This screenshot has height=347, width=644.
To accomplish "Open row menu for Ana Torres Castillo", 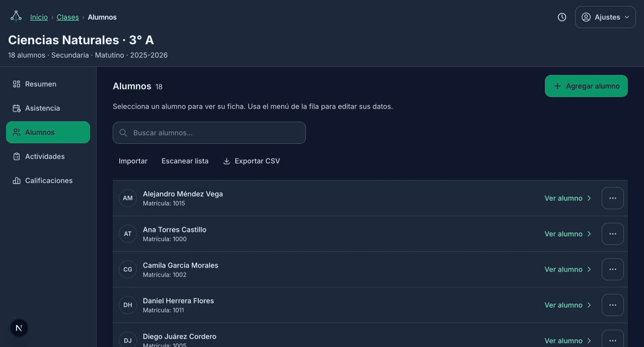I will point(613,234).
